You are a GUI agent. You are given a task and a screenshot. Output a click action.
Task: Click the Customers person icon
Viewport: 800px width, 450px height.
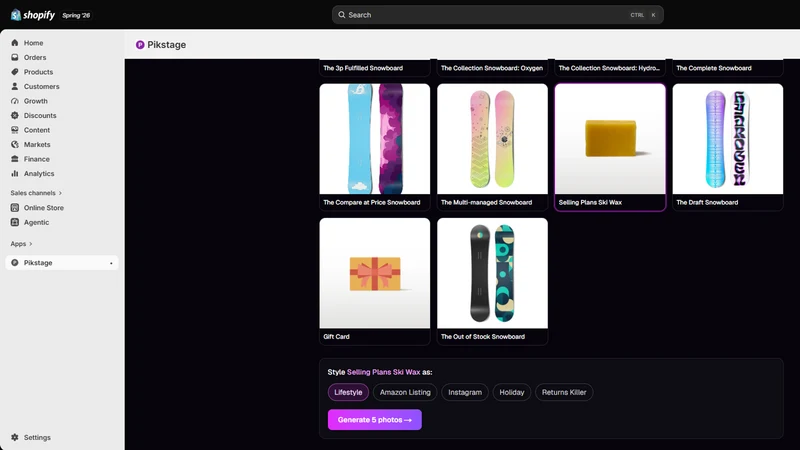pos(15,86)
